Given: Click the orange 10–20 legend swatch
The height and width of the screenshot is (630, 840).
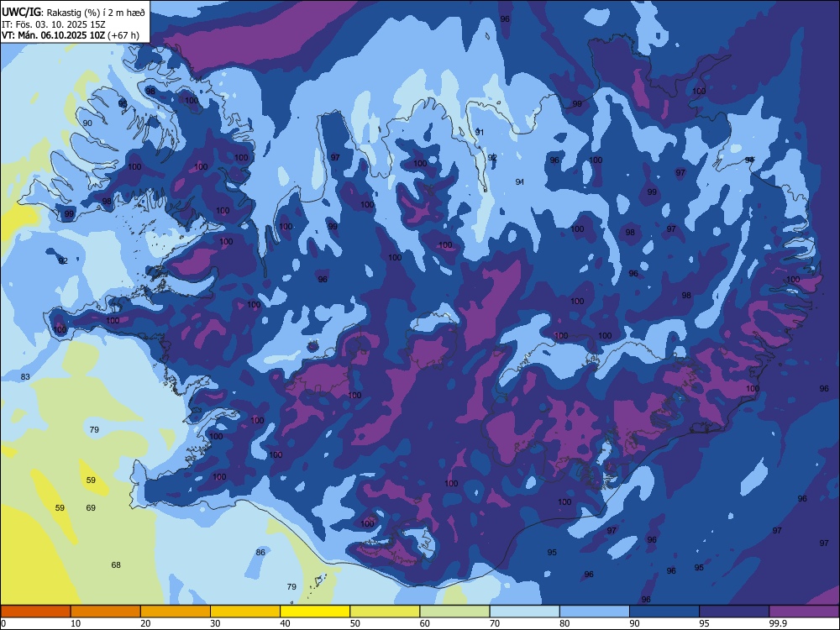Looking at the screenshot, I should (x=106, y=612).
